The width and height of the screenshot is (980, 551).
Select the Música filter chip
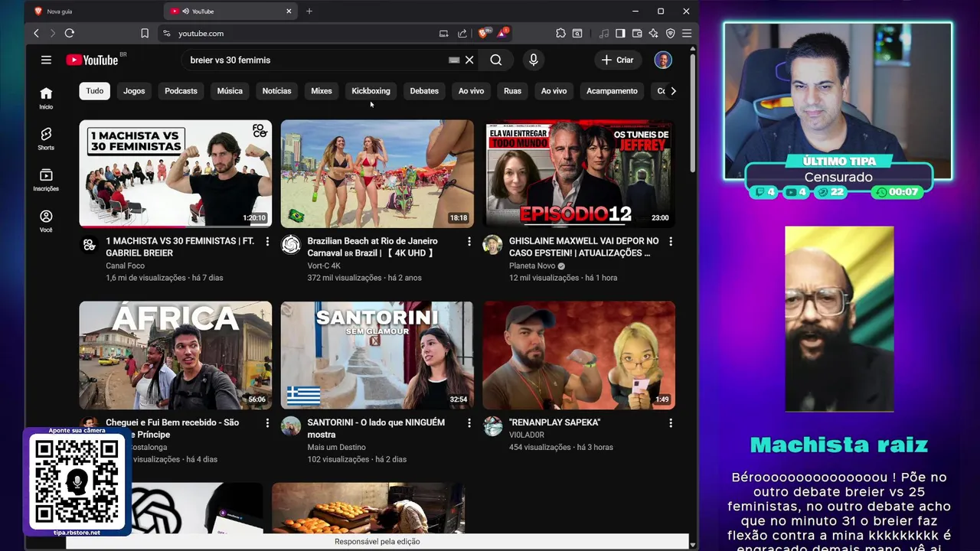[x=230, y=90]
